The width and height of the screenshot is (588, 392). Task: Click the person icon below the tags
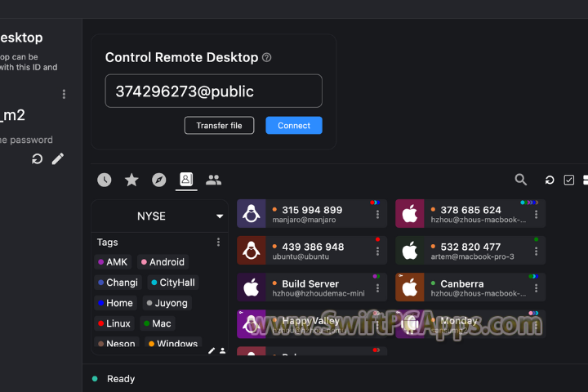click(223, 350)
